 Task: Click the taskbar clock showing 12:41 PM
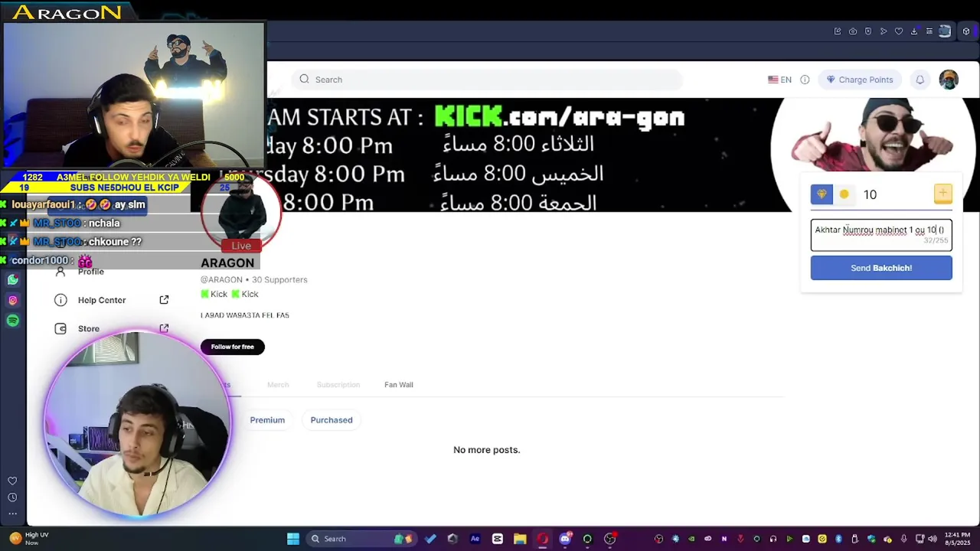point(957,539)
